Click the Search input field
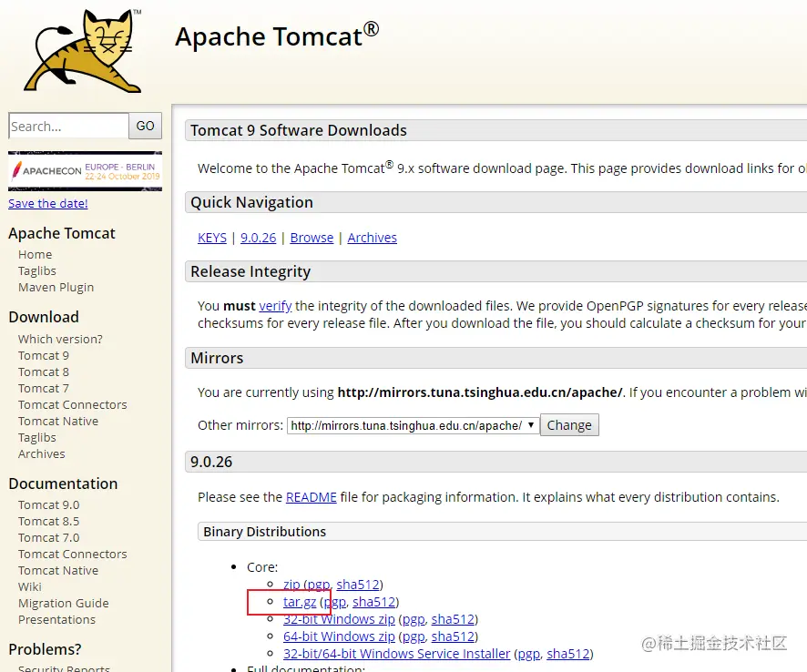Image resolution: width=807 pixels, height=672 pixels. 68,126
